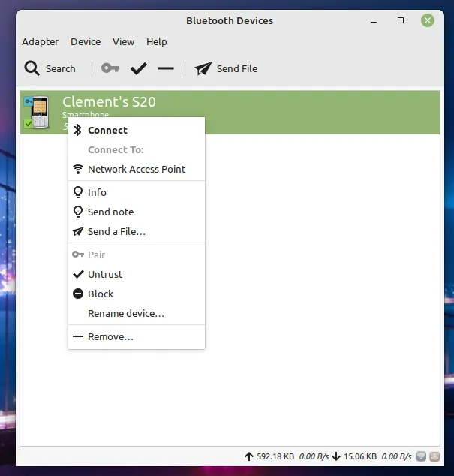Click the checkmark Trust icon in toolbar

[138, 68]
